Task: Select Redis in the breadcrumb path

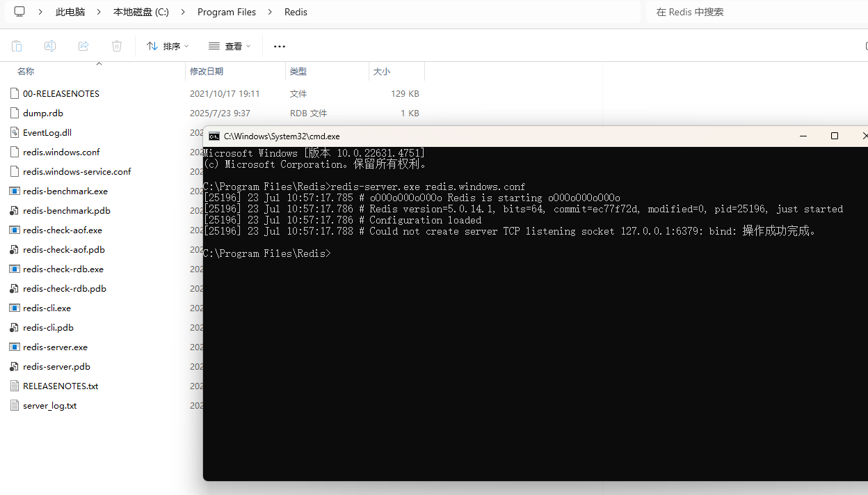Action: 296,12
